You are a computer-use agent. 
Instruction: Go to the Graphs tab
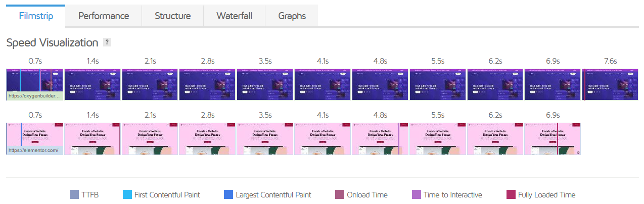(x=292, y=16)
